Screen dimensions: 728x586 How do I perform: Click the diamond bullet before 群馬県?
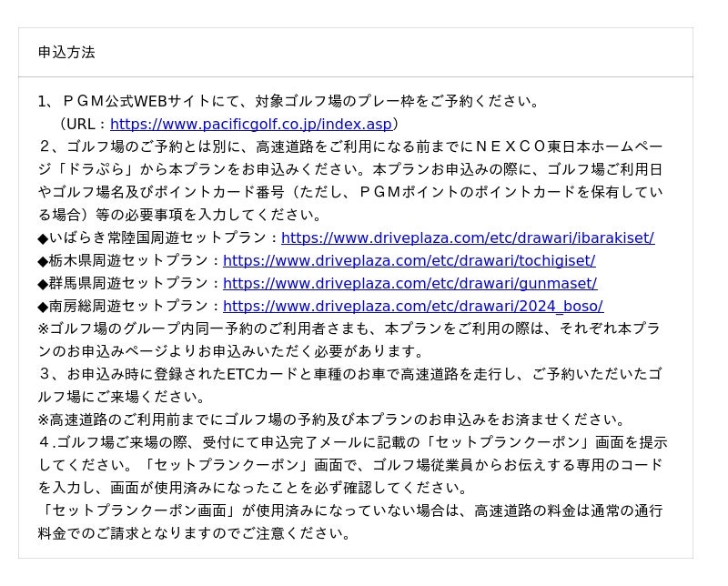(x=43, y=284)
